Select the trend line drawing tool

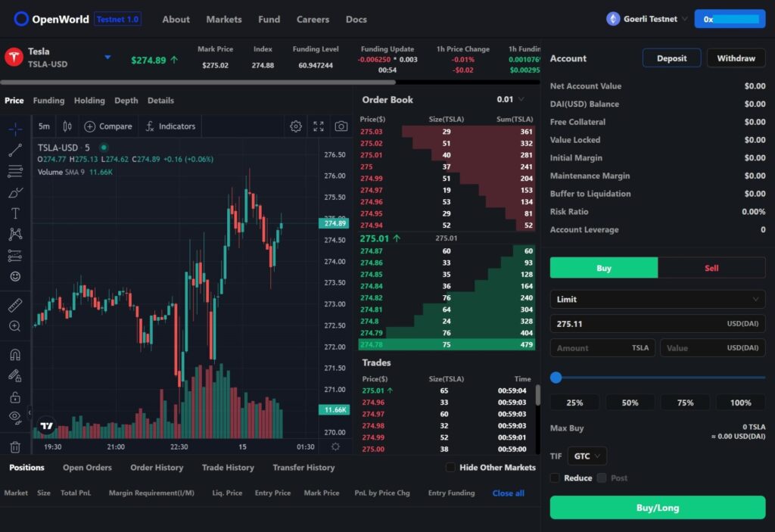(15, 151)
